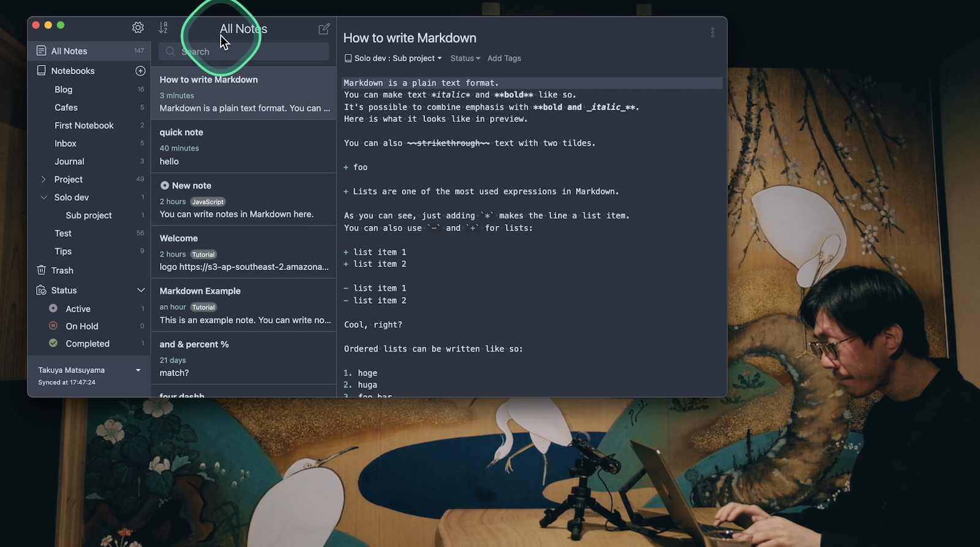Open the 'Markdown Example' note

(x=244, y=305)
